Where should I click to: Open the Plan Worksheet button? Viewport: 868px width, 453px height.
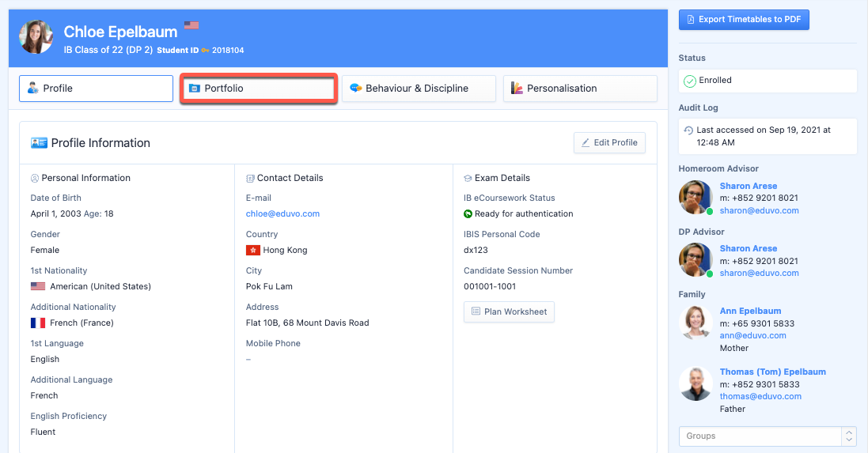click(509, 311)
